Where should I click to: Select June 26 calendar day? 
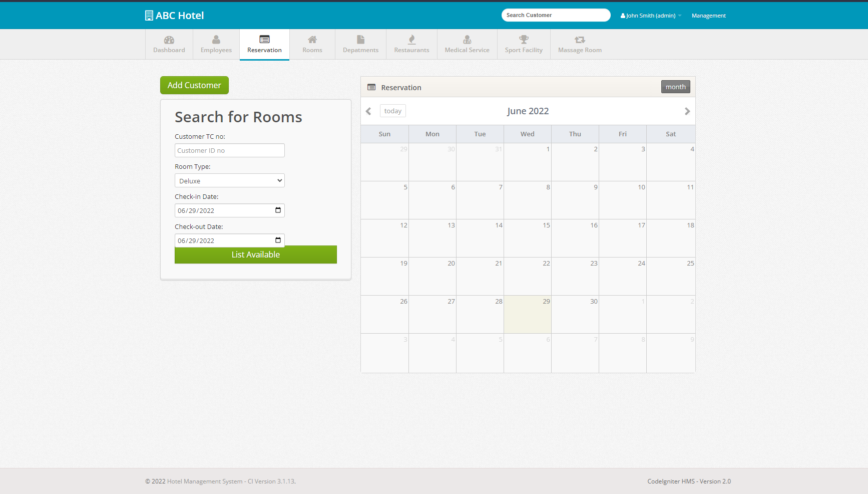tap(384, 315)
